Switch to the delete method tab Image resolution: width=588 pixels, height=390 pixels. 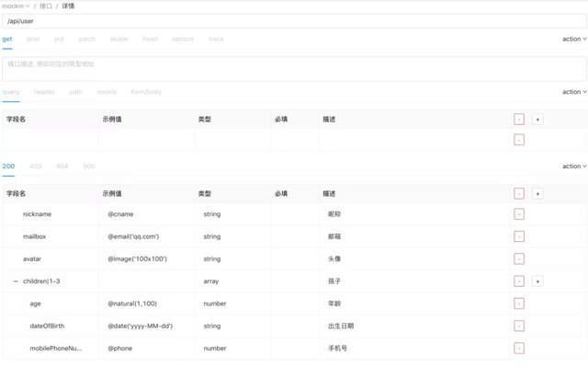coord(119,39)
